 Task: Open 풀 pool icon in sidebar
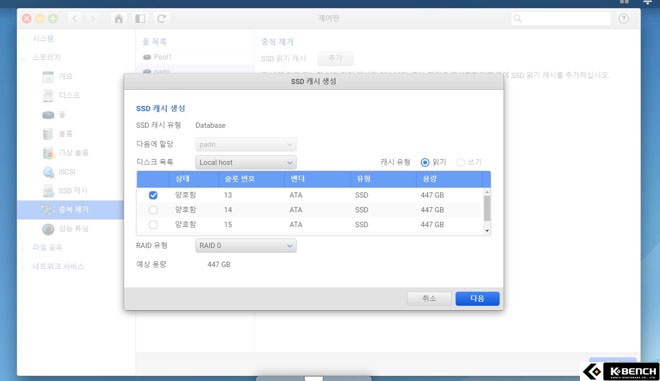click(48, 115)
